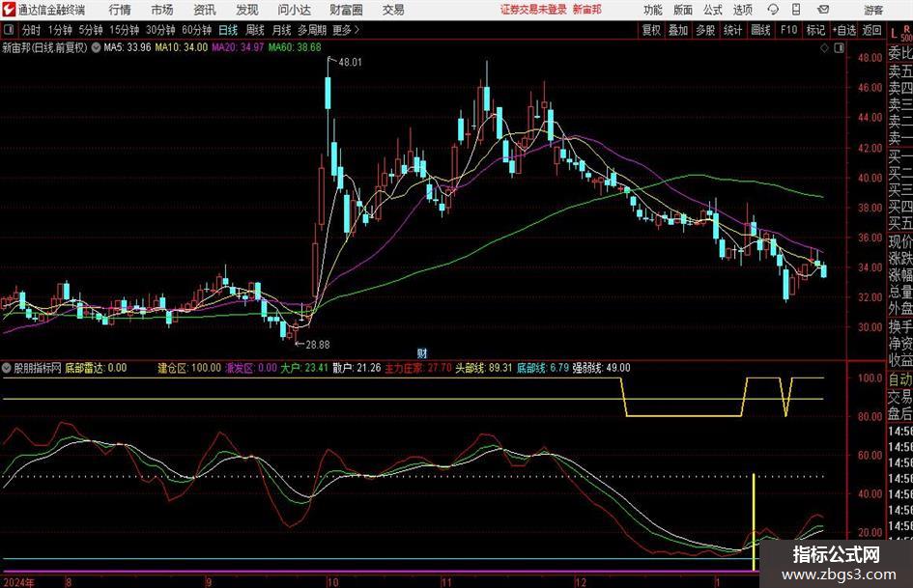Click the yellow vertical signal bar in indicator pane
The image size is (913, 588).
754,522
